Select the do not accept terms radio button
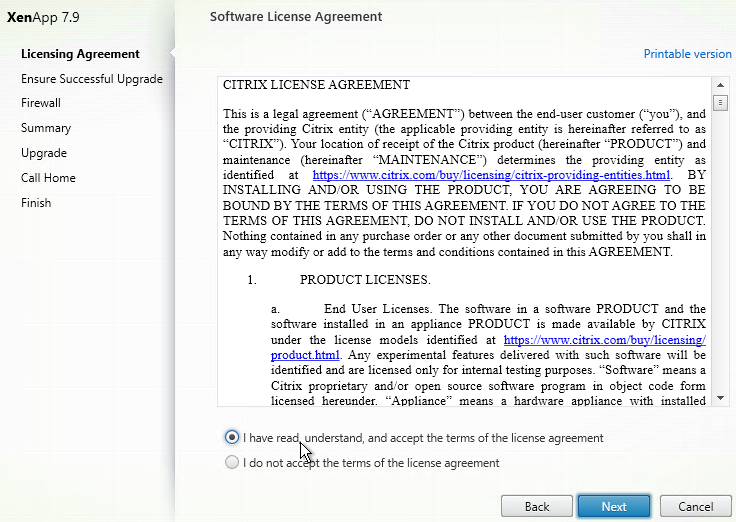Screen dimensions: 736x522 coord(231,462)
